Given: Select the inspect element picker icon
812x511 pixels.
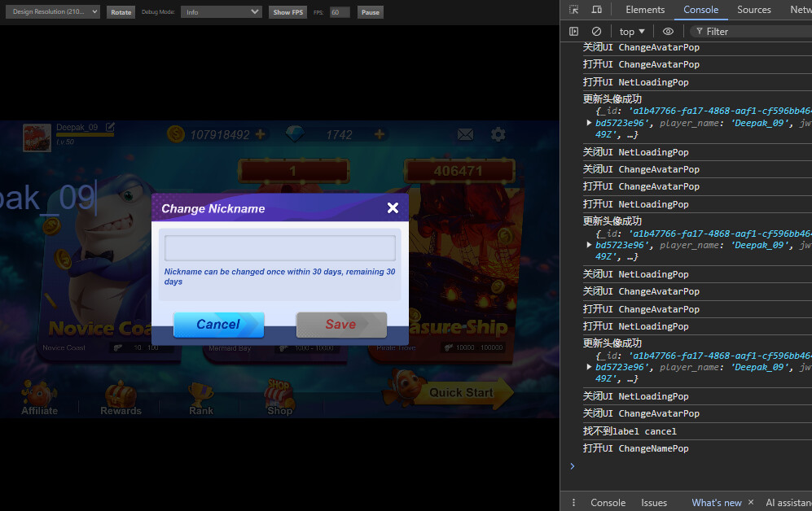Looking at the screenshot, I should (573, 9).
